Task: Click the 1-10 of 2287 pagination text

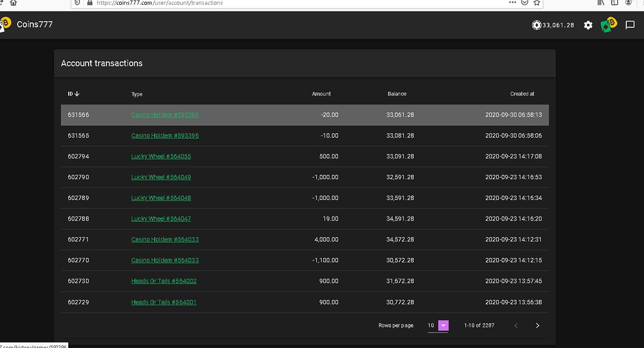Action: [x=479, y=325]
